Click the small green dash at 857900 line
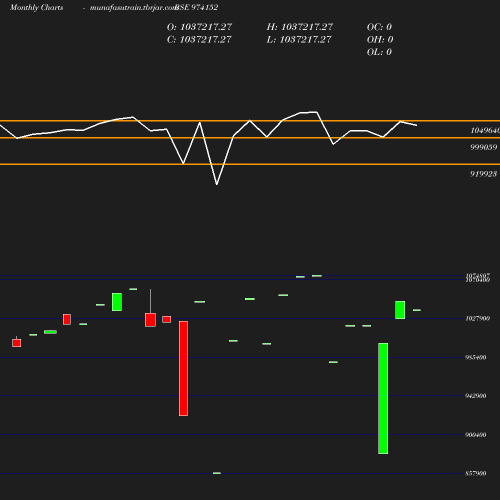This screenshot has height=500, width=500. pos(217,473)
